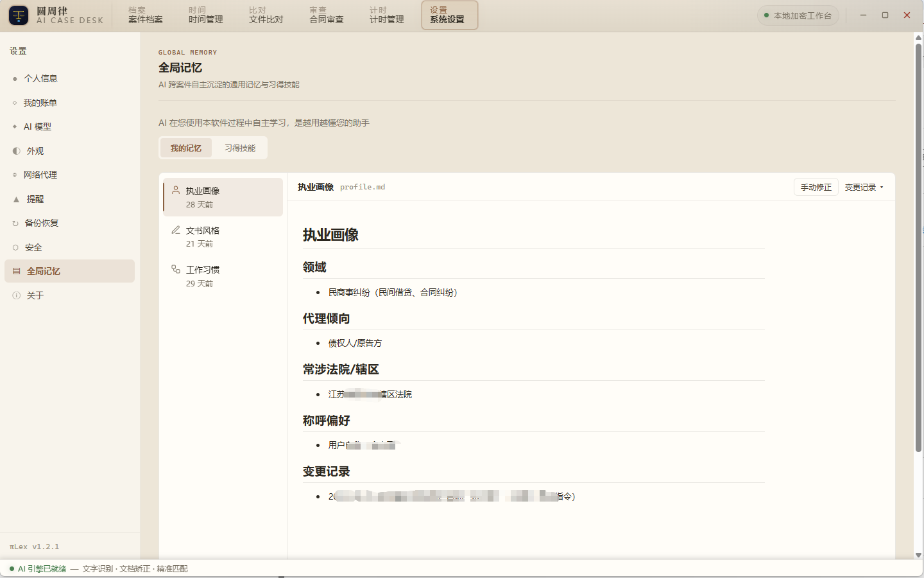Select the 系统设置 tab
The image size is (924, 578).
(449, 15)
